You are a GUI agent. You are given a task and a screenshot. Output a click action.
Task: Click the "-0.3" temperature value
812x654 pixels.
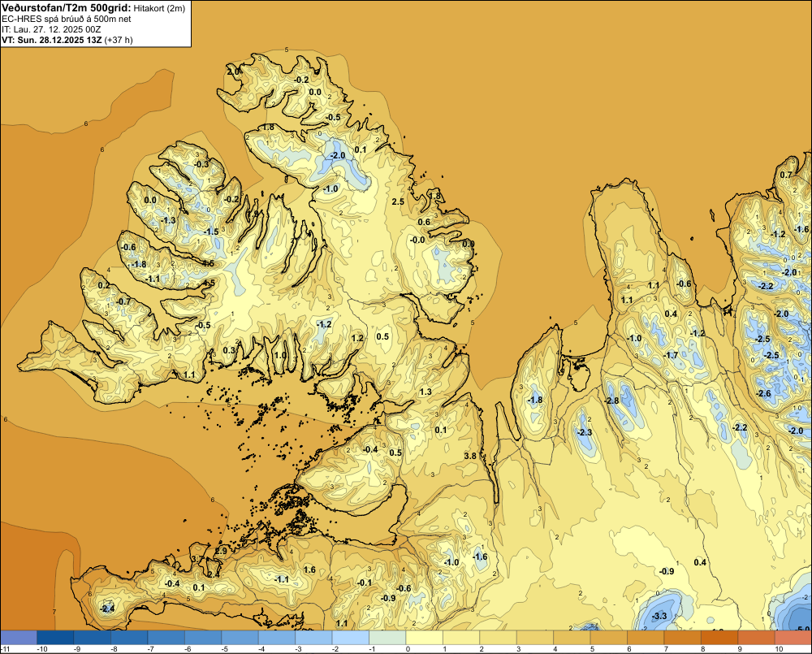pos(201,164)
